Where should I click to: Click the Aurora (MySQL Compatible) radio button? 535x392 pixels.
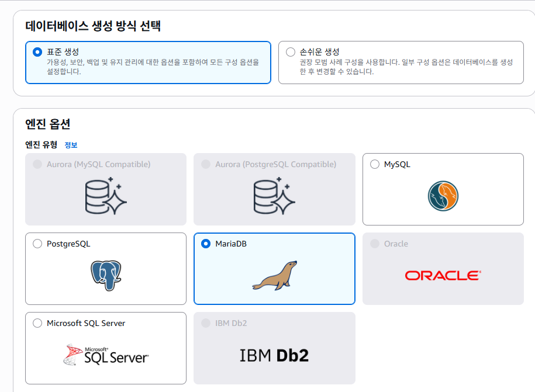[x=37, y=164]
